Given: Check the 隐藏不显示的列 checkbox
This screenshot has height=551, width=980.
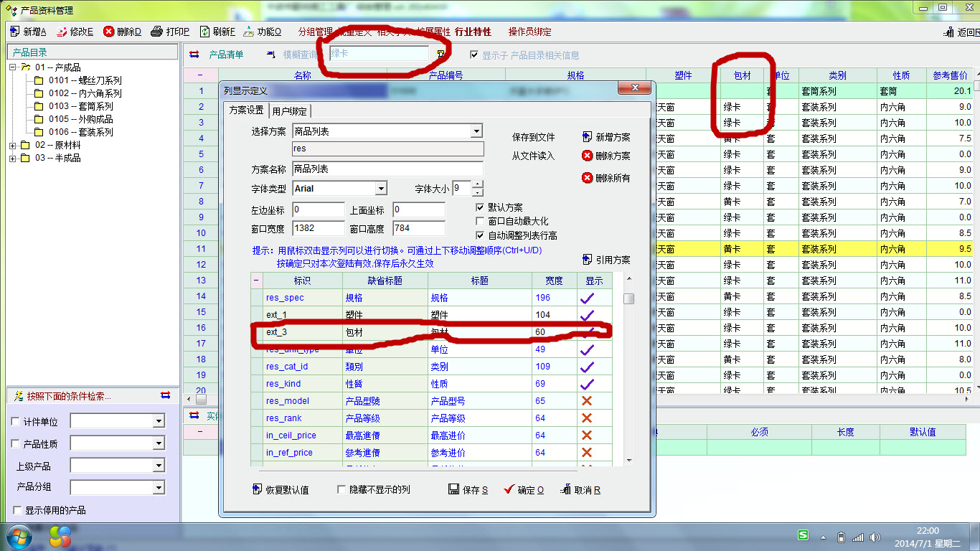Looking at the screenshot, I should pos(342,489).
